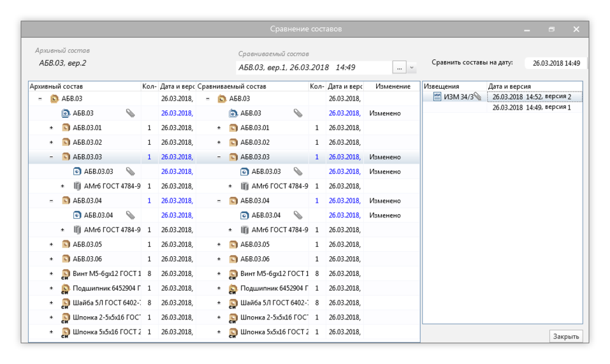Viewport: 610px width, 364px height.
Task: Click Подшипник 6452904 part icon in compared tree
Action: pos(233,289)
